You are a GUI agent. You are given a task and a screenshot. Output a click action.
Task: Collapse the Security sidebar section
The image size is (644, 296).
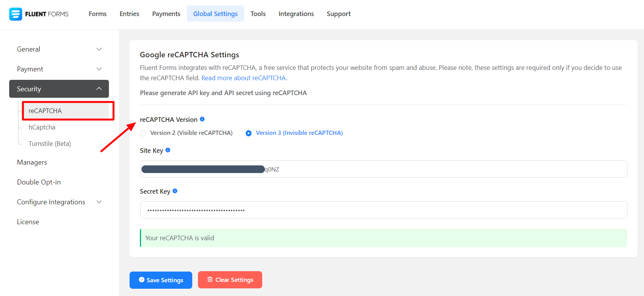pos(99,89)
